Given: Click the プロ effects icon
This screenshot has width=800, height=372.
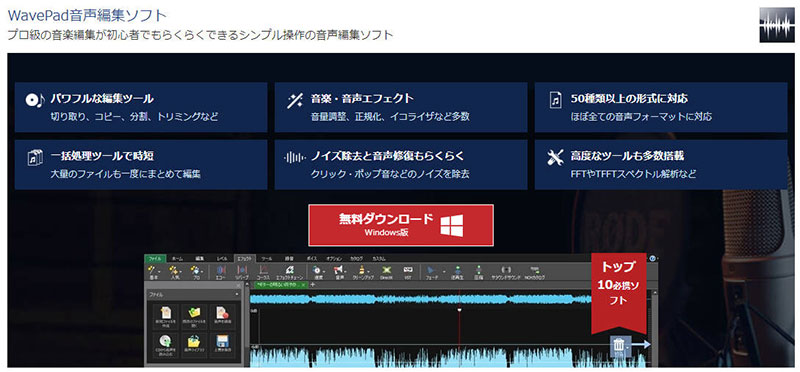Looking at the screenshot, I should pyautogui.click(x=194, y=271).
